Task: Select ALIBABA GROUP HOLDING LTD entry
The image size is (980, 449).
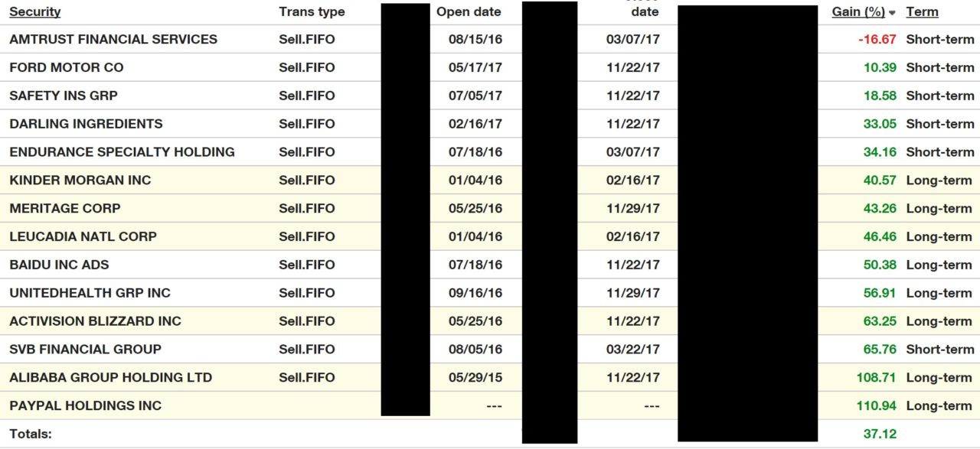Action: [x=110, y=378]
